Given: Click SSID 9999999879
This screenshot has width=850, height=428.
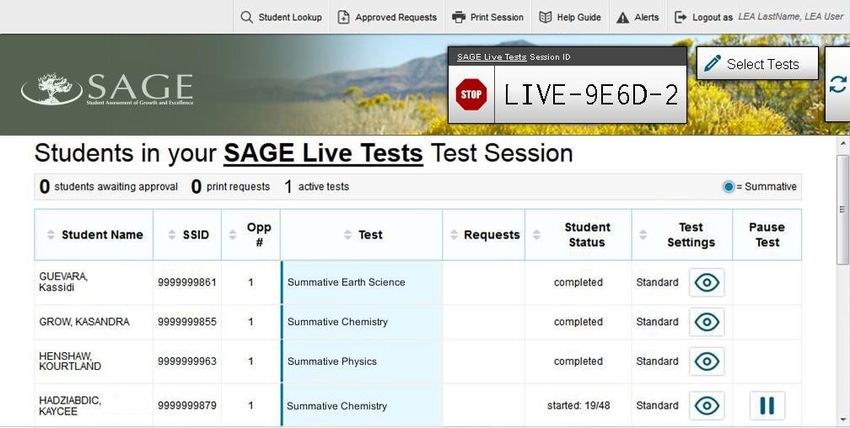Looking at the screenshot, I should (187, 406).
